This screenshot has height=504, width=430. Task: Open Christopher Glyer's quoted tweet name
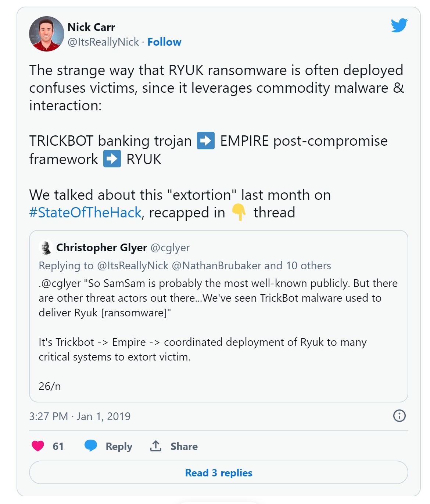coord(101,248)
